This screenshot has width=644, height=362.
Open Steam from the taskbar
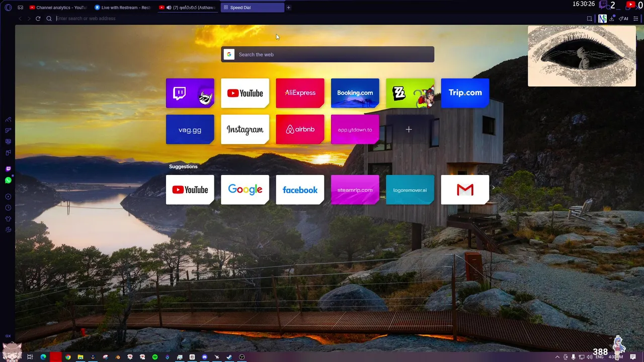pos(229,357)
